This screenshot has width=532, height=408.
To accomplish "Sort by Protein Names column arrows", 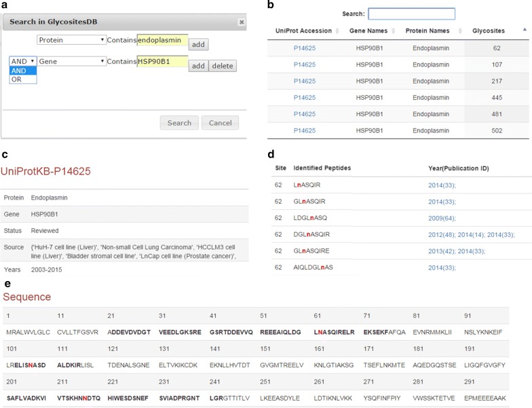I will pos(460,31).
